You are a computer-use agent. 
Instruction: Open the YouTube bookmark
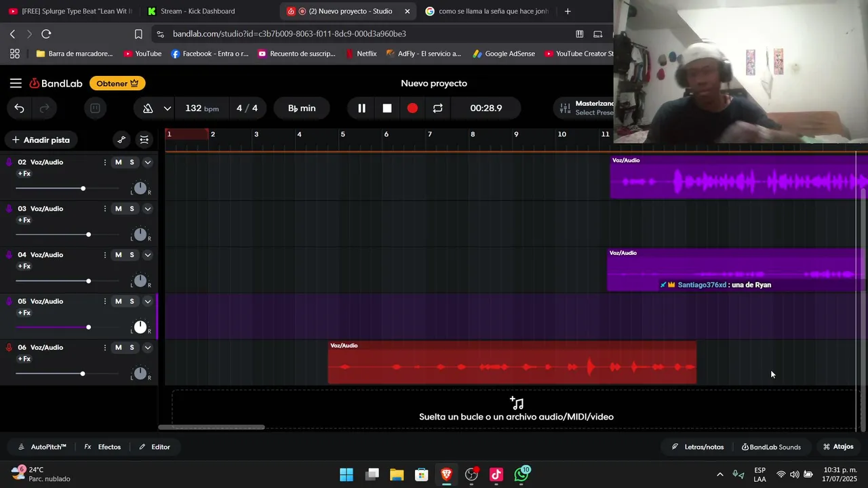click(x=142, y=54)
